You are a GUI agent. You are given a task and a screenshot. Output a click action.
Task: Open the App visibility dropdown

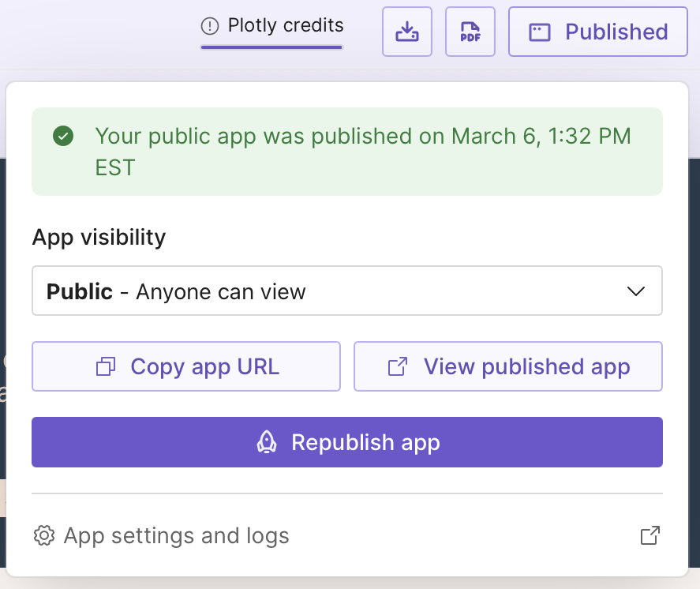pos(347,291)
